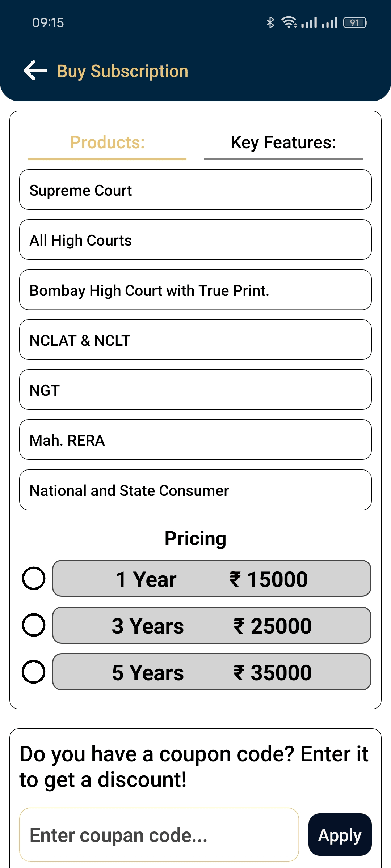Image resolution: width=391 pixels, height=868 pixels.
Task: Focus the coupon code input field
Action: pyautogui.click(x=159, y=835)
